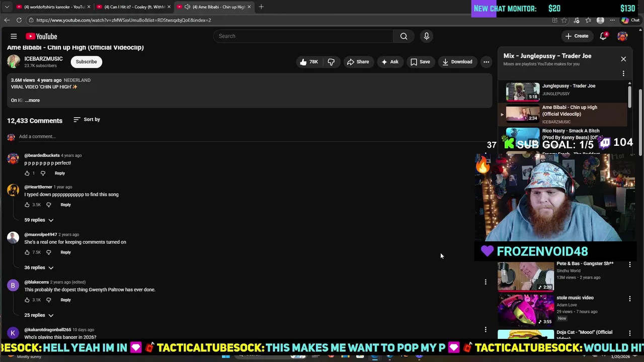Open the browser tab search dropdown
This screenshot has height=362, width=644.
click(7, 7)
